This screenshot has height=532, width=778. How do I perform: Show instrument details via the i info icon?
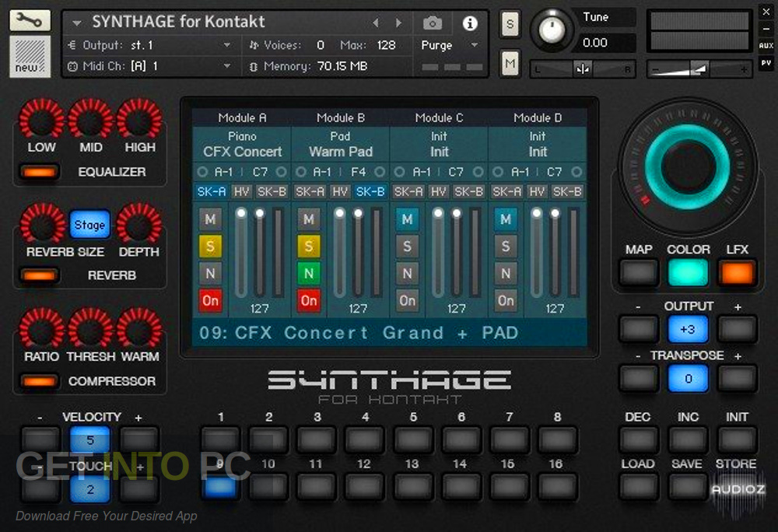(x=470, y=23)
